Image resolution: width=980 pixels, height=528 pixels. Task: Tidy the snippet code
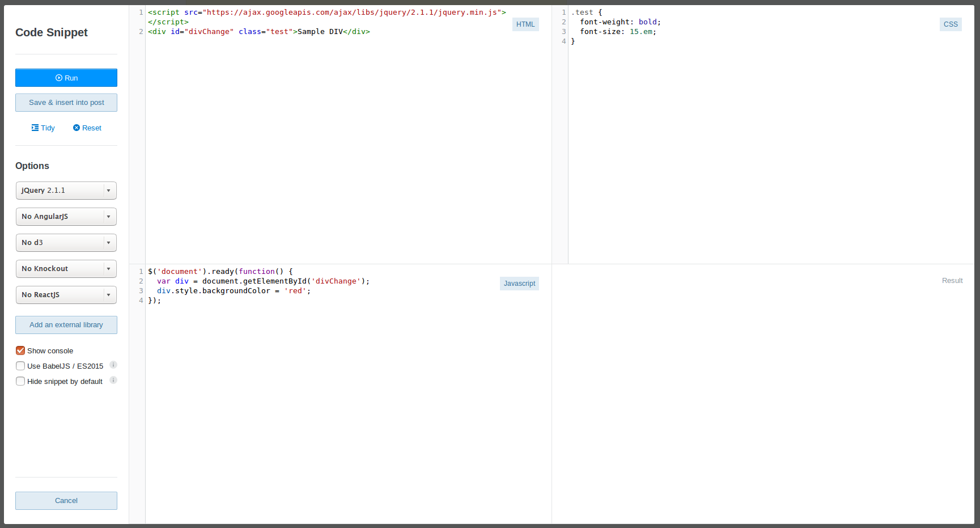43,128
